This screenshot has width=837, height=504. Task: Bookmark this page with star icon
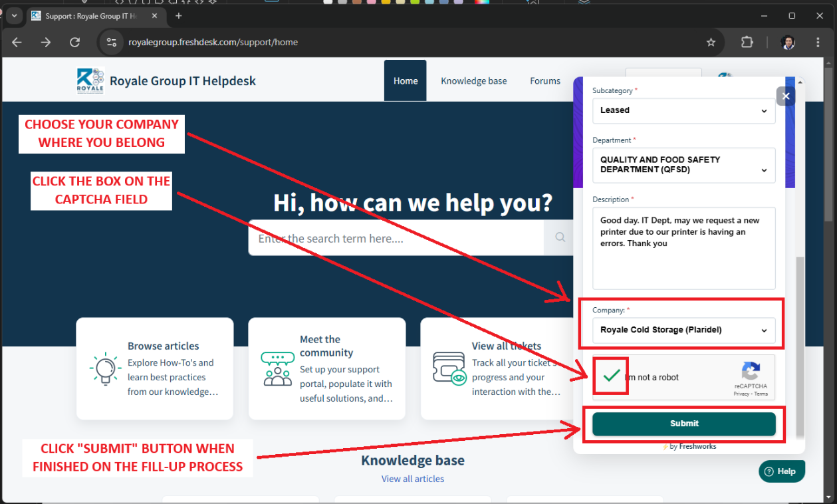tap(711, 42)
